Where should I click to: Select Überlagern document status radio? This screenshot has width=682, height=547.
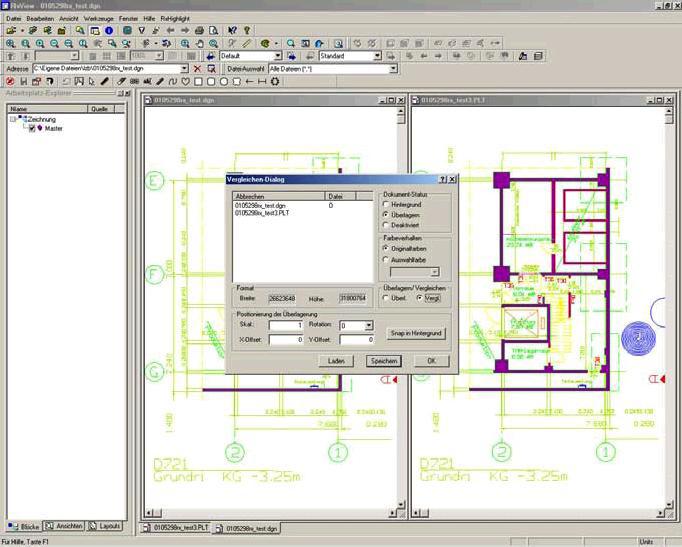385,215
